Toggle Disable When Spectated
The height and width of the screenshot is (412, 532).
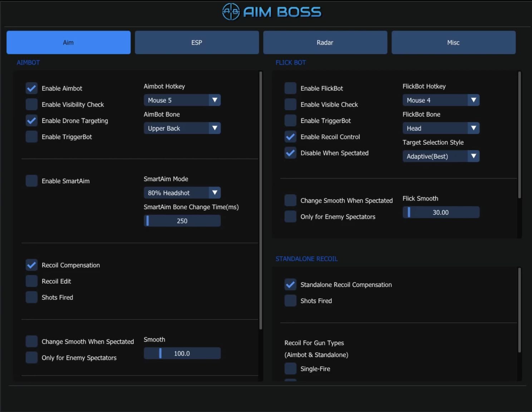coord(290,153)
